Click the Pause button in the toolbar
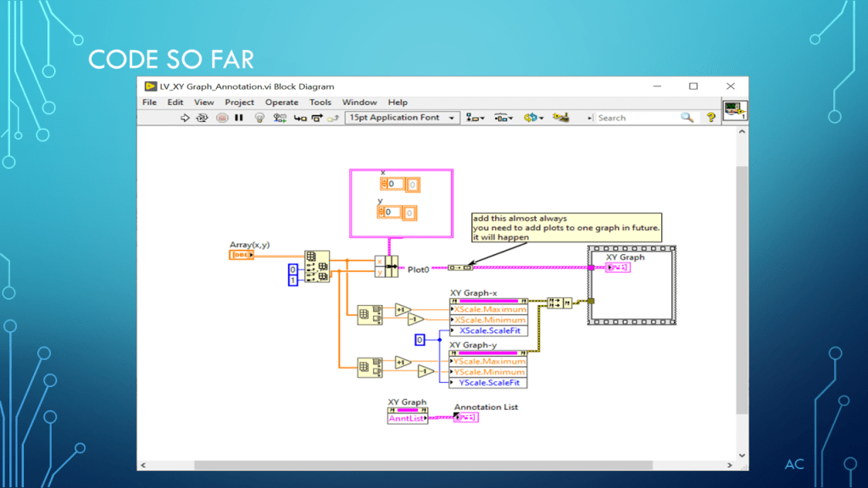868x488 pixels. (238, 119)
